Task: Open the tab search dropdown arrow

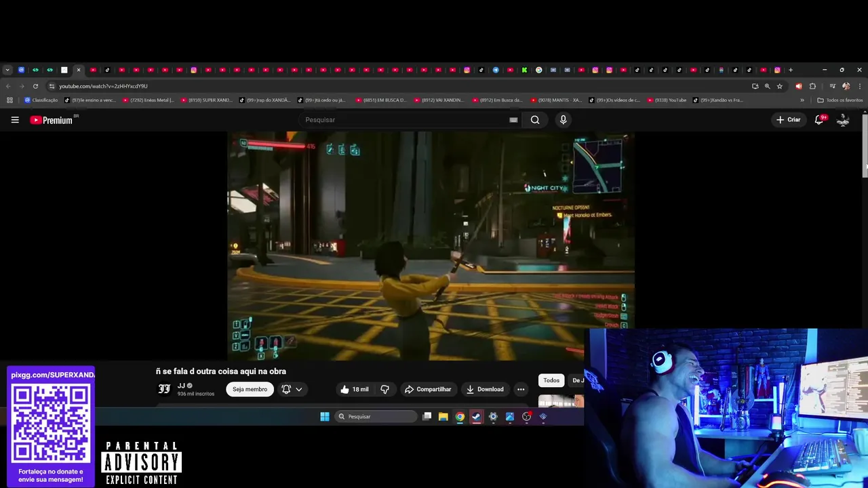Action: (x=7, y=70)
